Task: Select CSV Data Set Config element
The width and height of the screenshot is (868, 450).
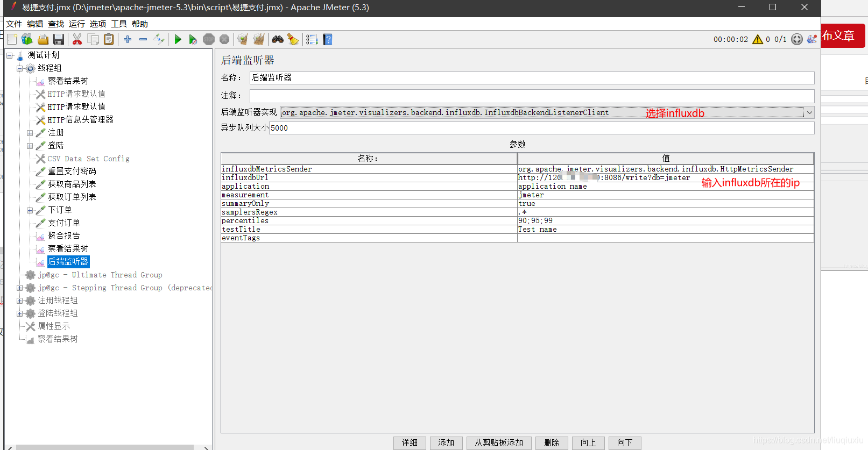Action: (x=88, y=159)
